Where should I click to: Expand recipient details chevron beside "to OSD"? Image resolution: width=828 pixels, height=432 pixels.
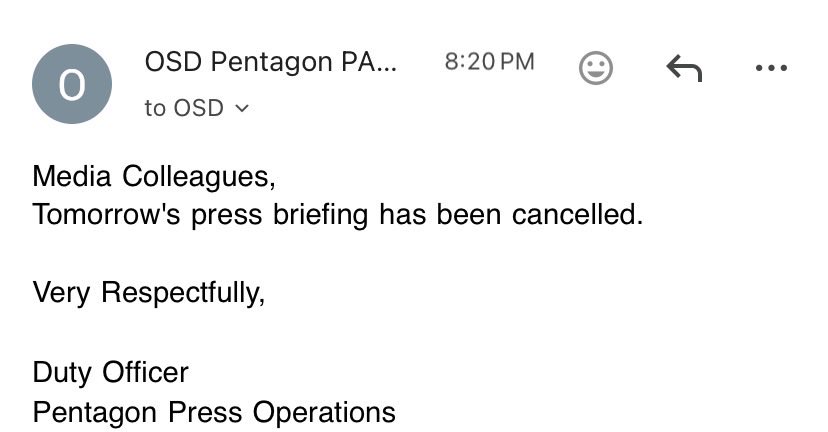241,108
